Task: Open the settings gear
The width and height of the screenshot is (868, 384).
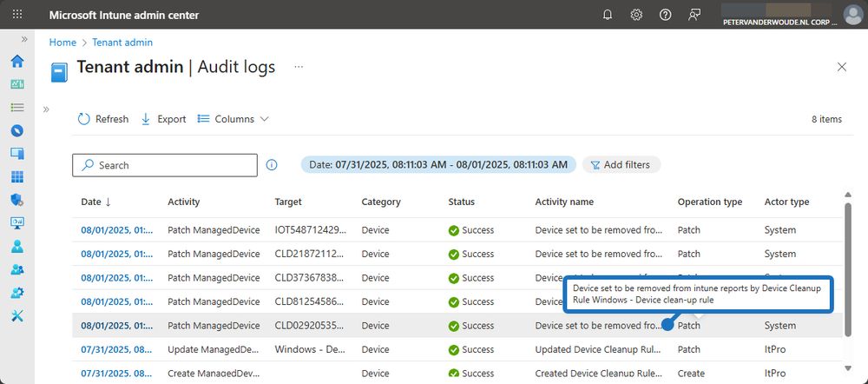Action: tap(636, 15)
